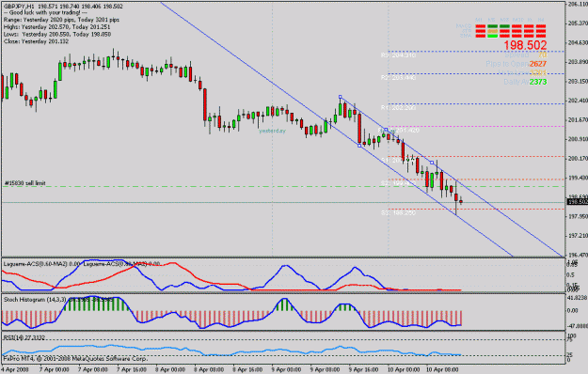This screenshot has height=374, width=588.
Task: Click the 41.8238 stochastic scale value
Action: (578, 298)
